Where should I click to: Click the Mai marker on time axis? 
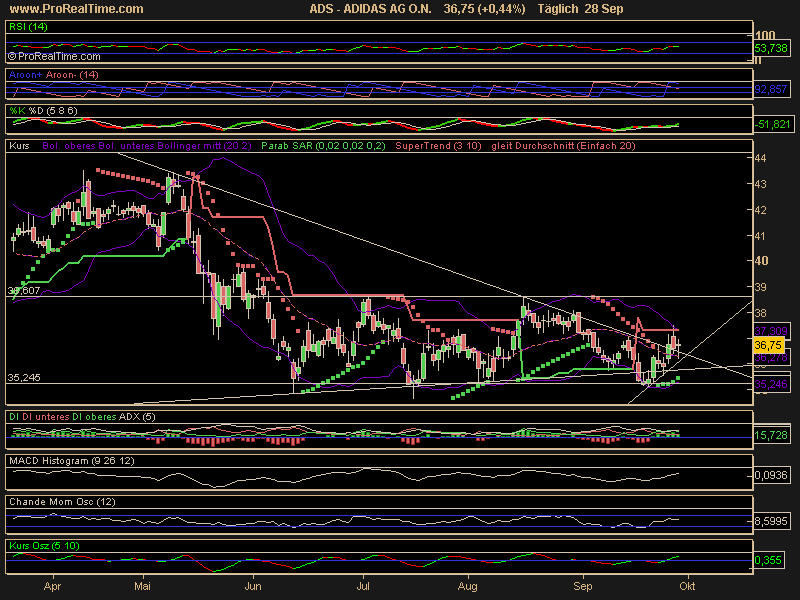[142, 586]
